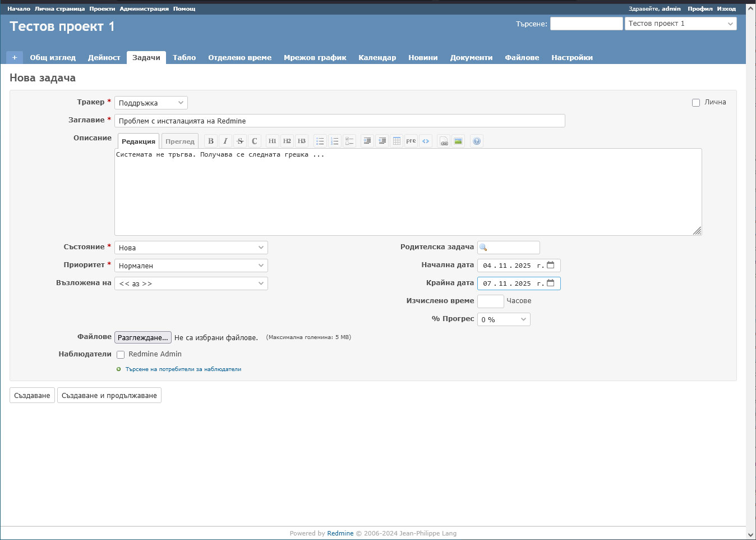Apply bold formatting in the description toolbar
The height and width of the screenshot is (540, 756).
click(x=211, y=141)
